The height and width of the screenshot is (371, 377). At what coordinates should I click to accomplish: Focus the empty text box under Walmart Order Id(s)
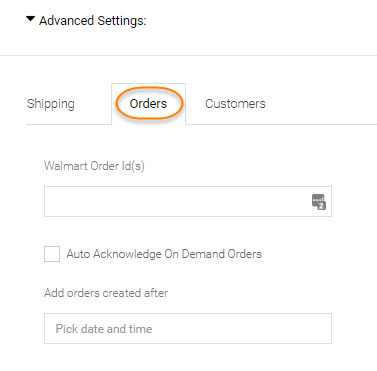click(x=188, y=202)
